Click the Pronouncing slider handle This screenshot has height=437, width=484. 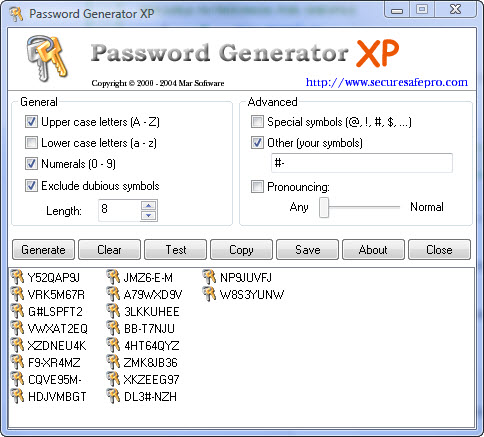click(324, 207)
